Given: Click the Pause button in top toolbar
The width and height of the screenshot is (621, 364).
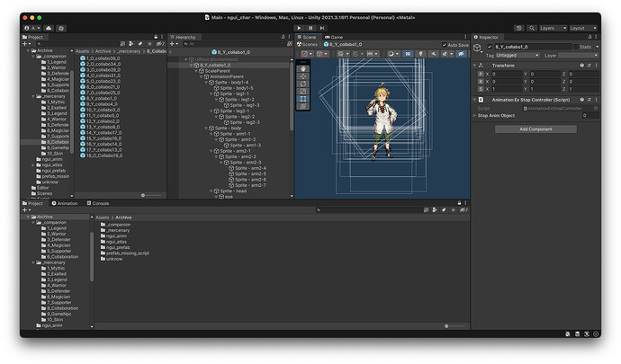Looking at the screenshot, I should tap(310, 28).
